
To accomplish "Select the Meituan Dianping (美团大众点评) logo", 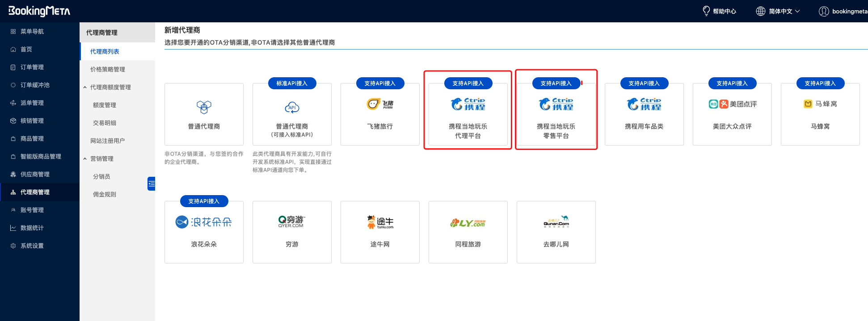I will tap(732, 104).
